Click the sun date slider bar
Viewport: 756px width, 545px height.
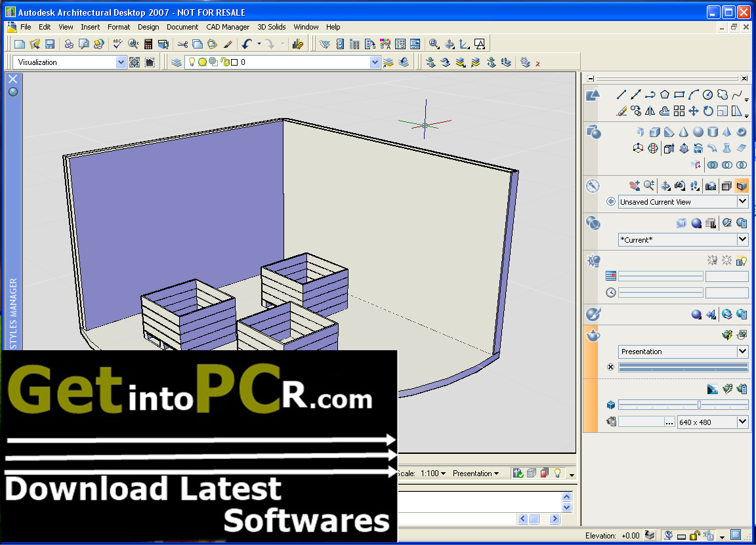pos(661,276)
